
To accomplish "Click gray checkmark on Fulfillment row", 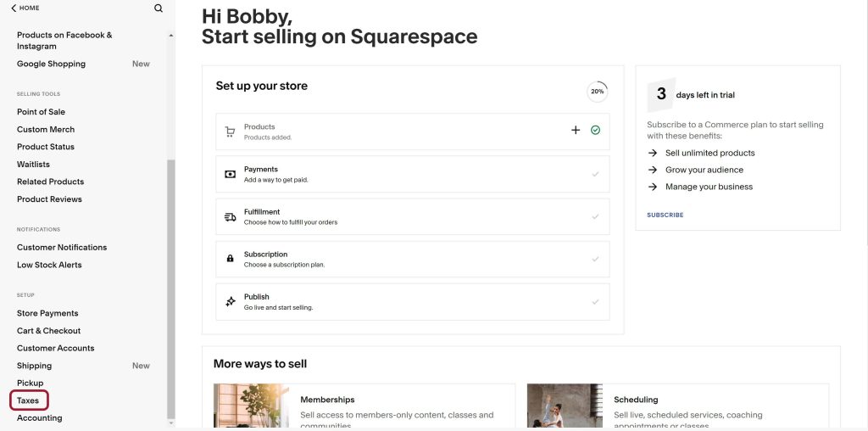I will (596, 216).
